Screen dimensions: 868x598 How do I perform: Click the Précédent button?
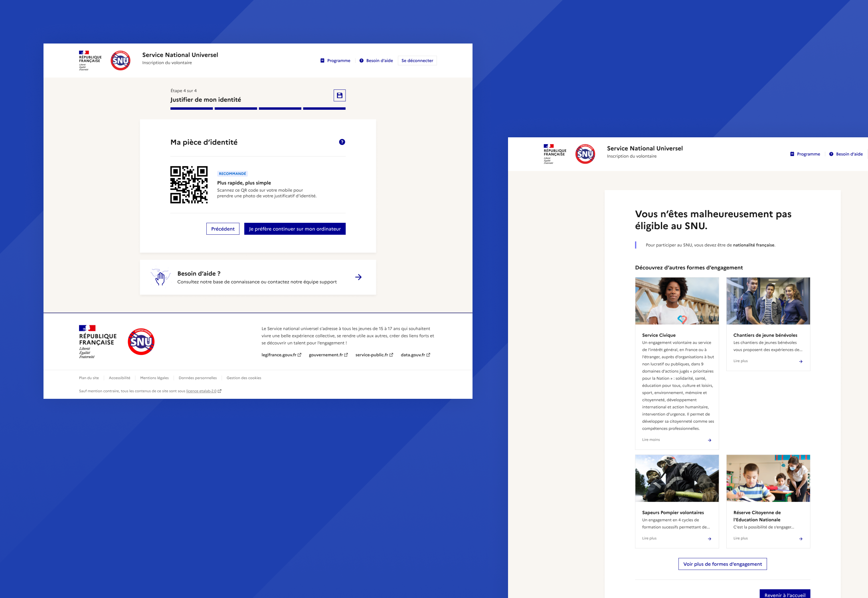(223, 229)
